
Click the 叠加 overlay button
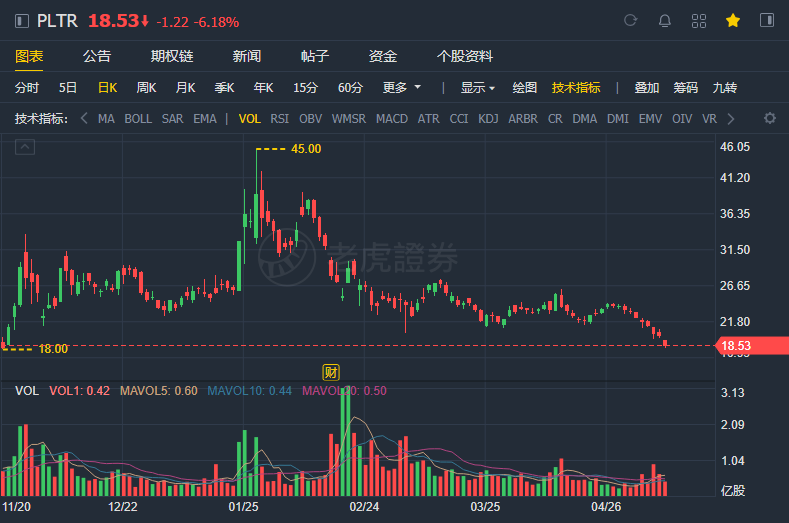coord(647,88)
